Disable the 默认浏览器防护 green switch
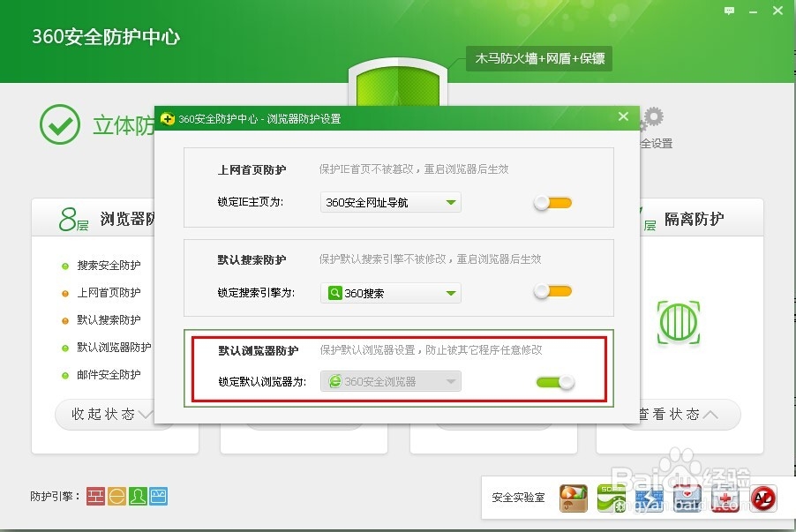 (x=555, y=383)
